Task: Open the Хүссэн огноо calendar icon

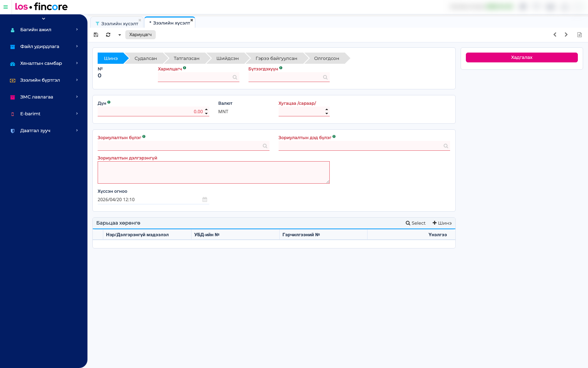Action: 205,199
